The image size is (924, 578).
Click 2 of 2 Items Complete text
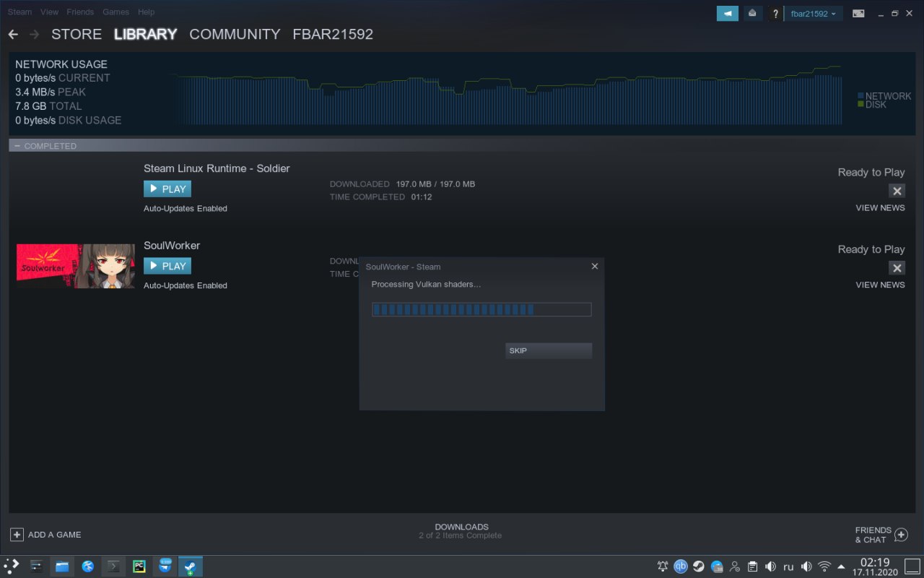coord(460,536)
